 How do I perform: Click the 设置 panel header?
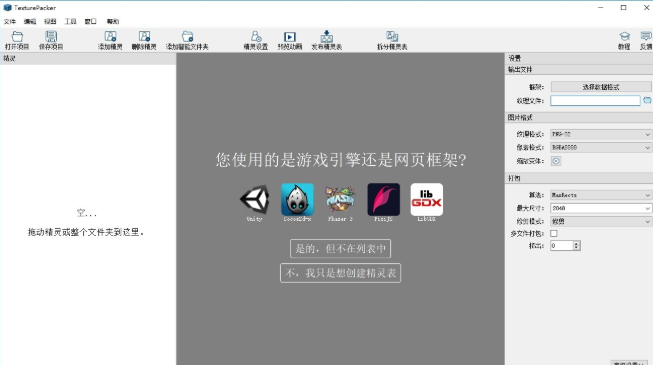coord(515,58)
